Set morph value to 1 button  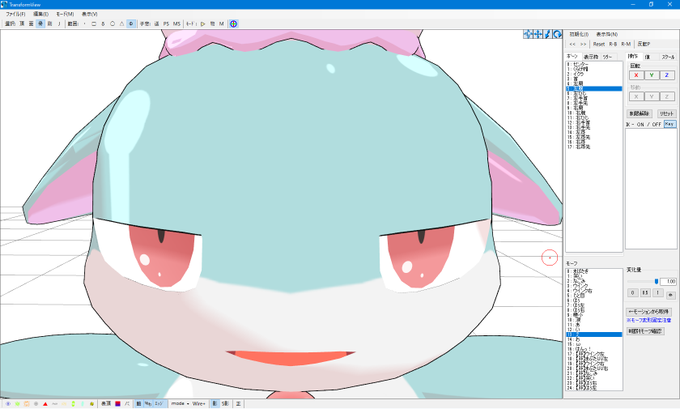pyautogui.click(x=658, y=293)
